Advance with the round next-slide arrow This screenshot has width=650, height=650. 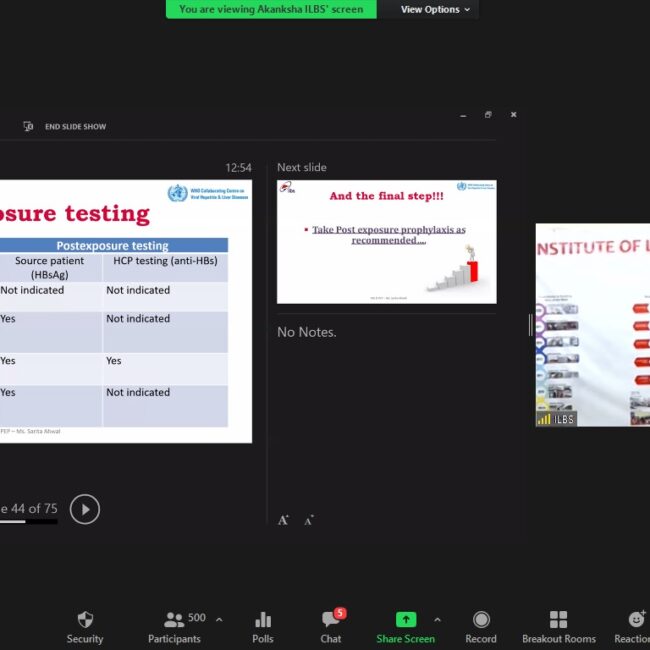pos(85,509)
